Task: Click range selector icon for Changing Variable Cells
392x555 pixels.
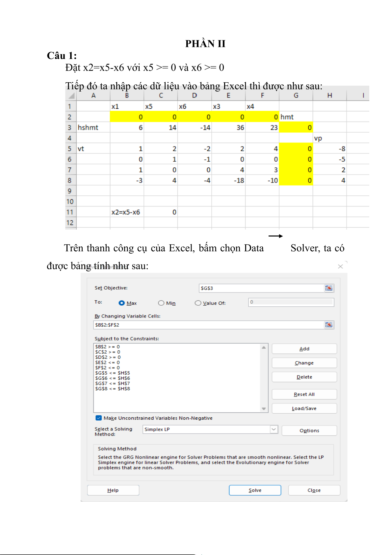Action: pos(328,325)
